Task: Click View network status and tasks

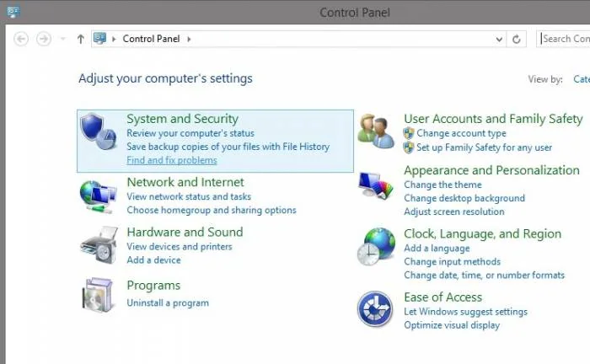Action: click(x=189, y=196)
